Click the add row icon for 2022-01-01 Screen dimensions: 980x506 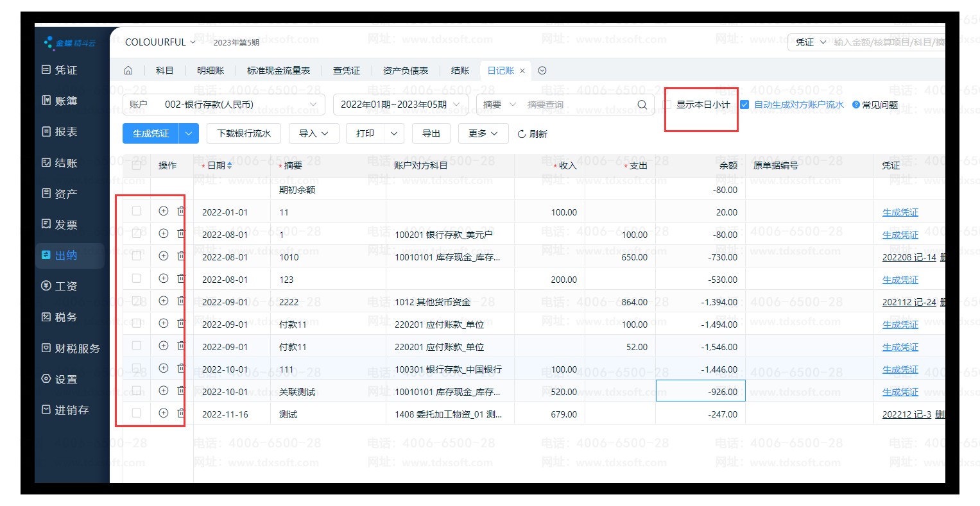pos(163,211)
